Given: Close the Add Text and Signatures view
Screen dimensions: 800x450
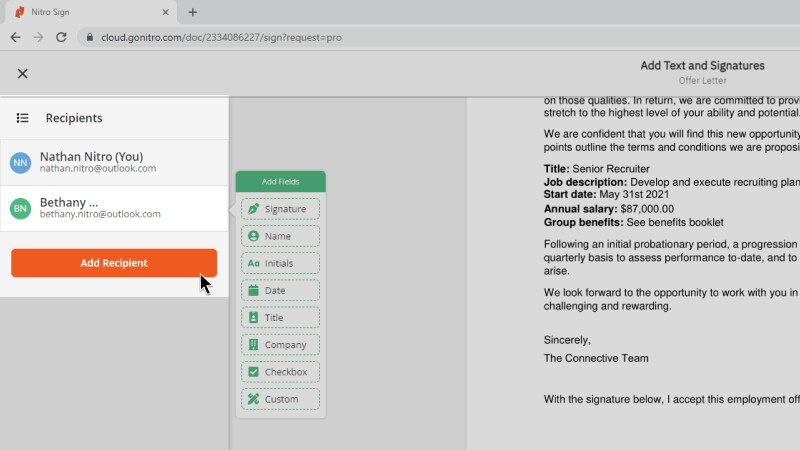Looking at the screenshot, I should [x=22, y=73].
